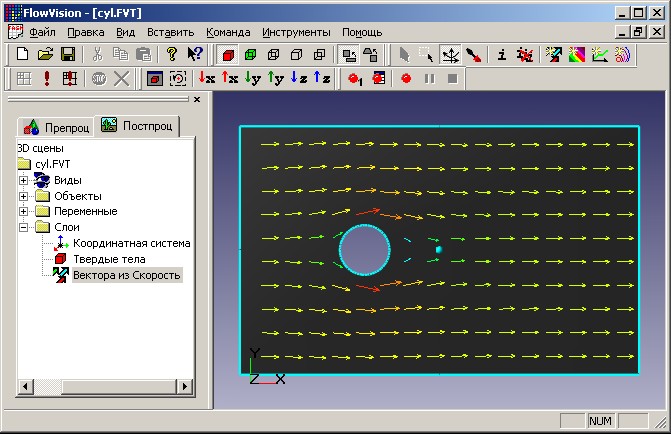Open the Инструменты menu
This screenshot has height=434, width=671.
[296, 33]
